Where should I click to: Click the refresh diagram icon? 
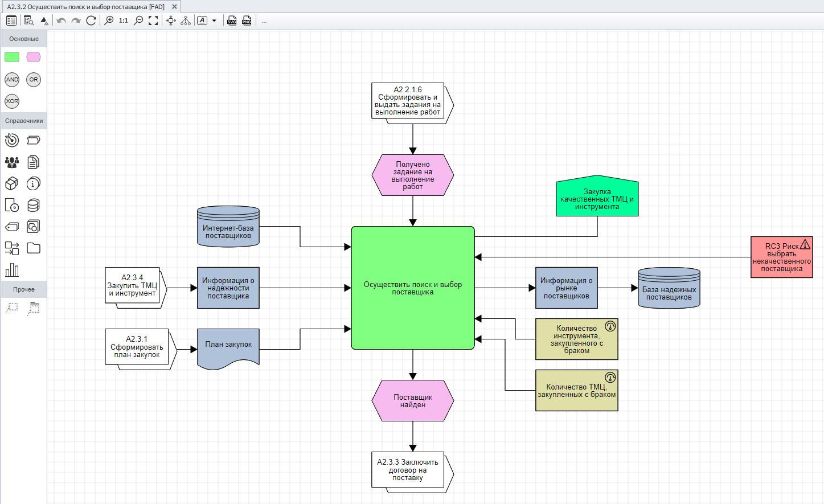pyautogui.click(x=91, y=21)
